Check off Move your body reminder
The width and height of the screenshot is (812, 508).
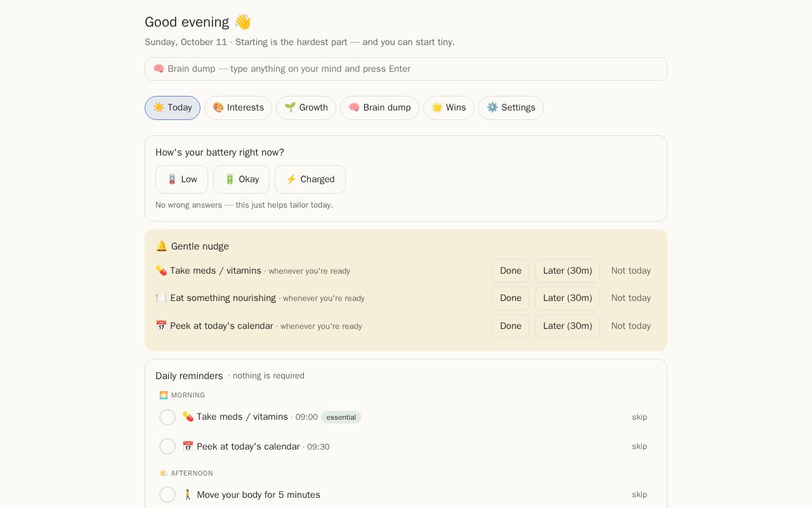(167, 495)
